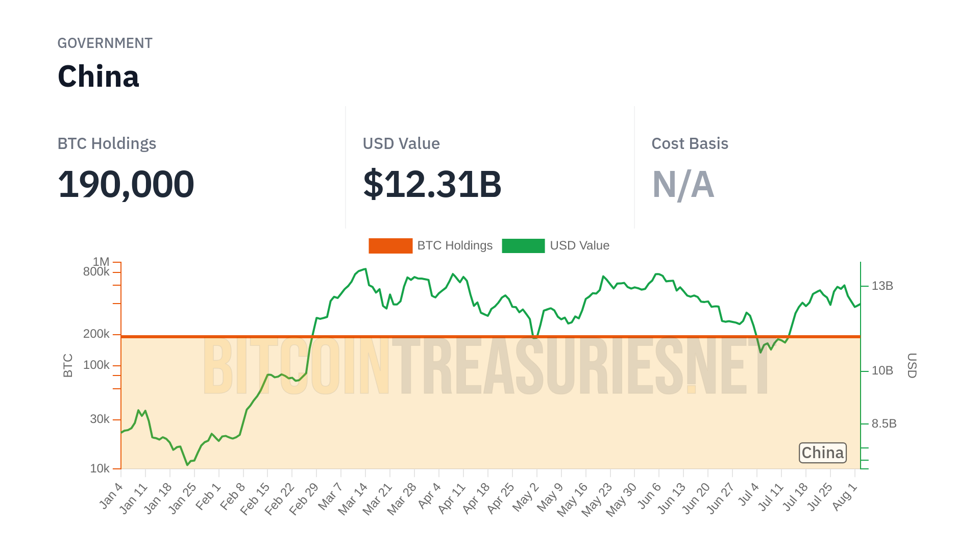Select the GOVERNMENT category label
Viewport: 980px width, 551px height.
[105, 43]
